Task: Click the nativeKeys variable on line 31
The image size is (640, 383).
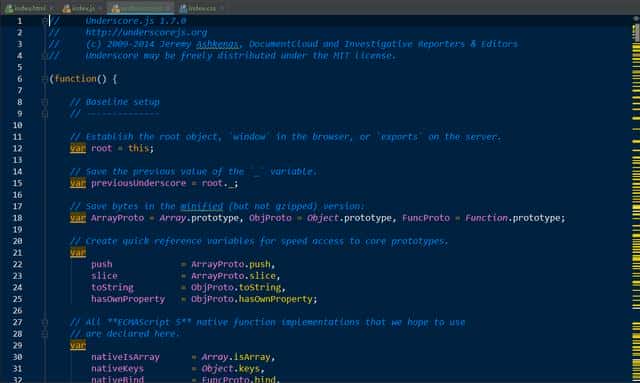Action: click(x=118, y=369)
